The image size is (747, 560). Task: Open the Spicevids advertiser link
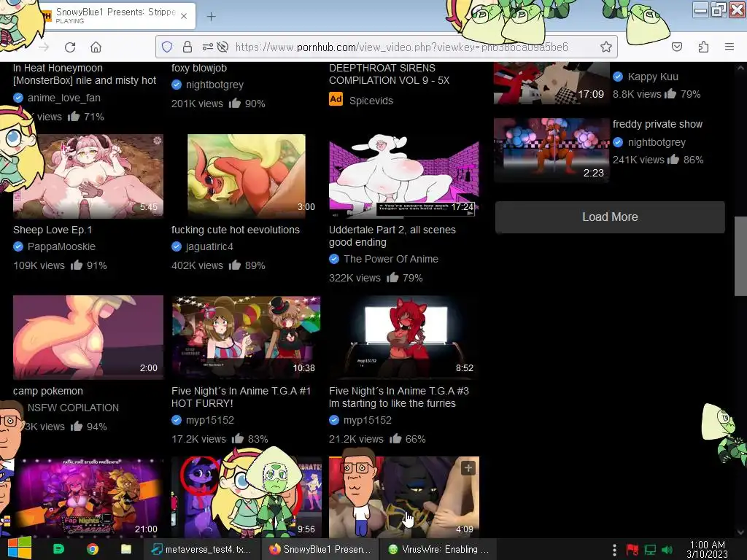[x=371, y=101]
